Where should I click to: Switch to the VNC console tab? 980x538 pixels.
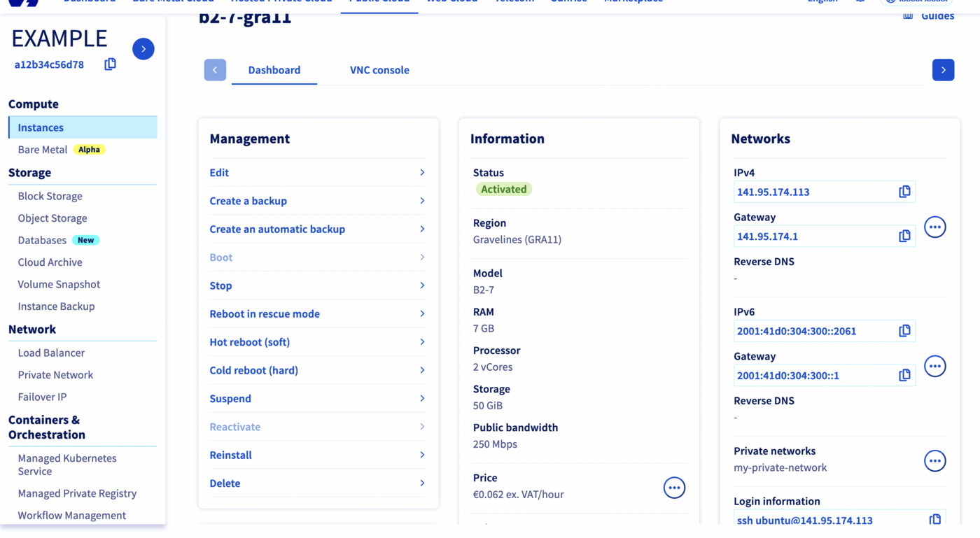379,70
